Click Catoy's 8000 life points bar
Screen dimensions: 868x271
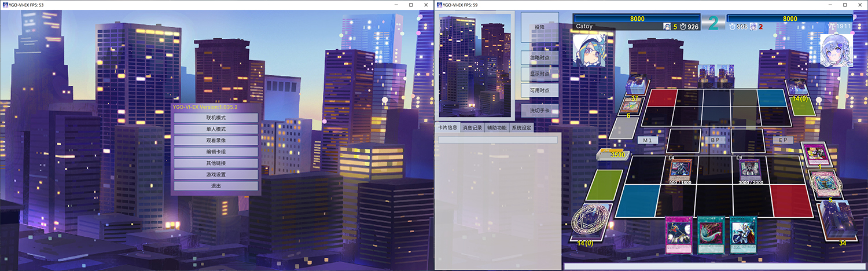[637, 19]
